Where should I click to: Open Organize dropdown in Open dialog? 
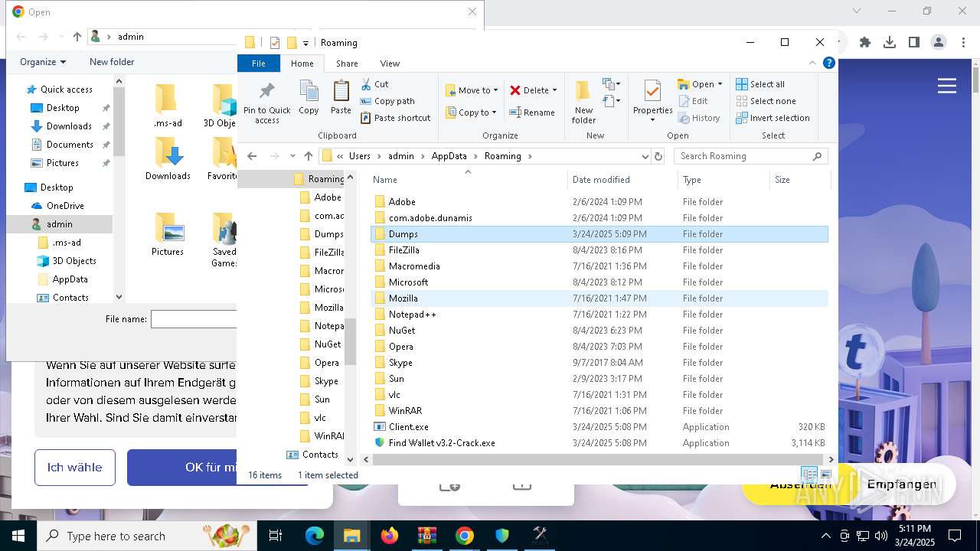click(x=43, y=62)
